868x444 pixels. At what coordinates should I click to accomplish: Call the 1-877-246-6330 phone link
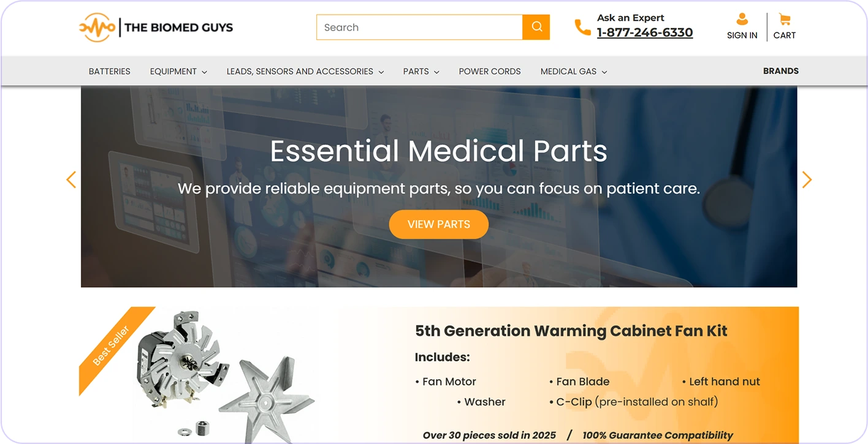(x=645, y=32)
